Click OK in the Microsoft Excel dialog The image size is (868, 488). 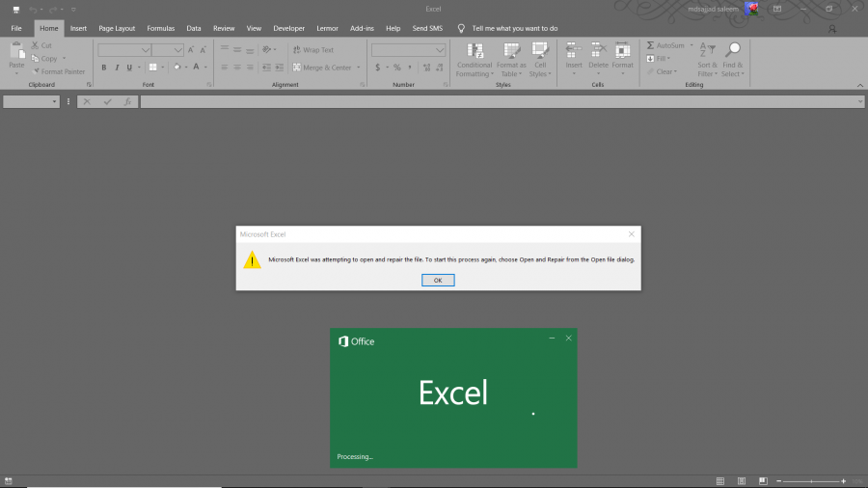click(x=438, y=280)
